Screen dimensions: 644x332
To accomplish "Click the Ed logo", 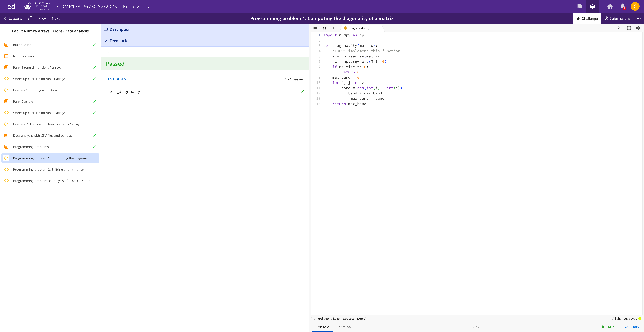I will tap(11, 7).
